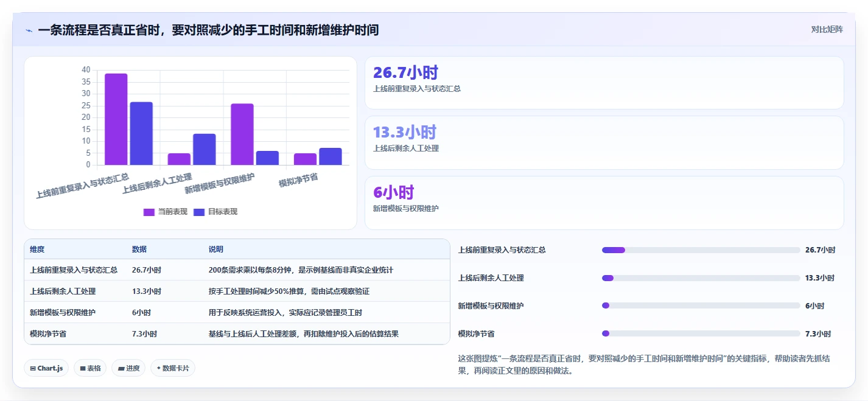Image resolution: width=868 pixels, height=401 pixels.
Task: Click the main heading 一条流程是否真正省时
Action: coord(208,30)
